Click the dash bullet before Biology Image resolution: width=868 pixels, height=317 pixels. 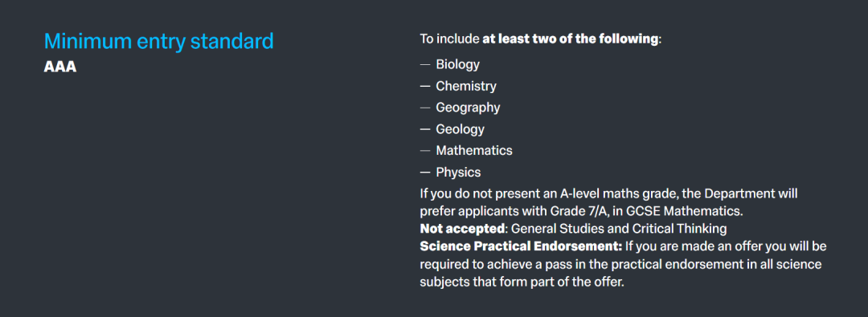point(425,65)
